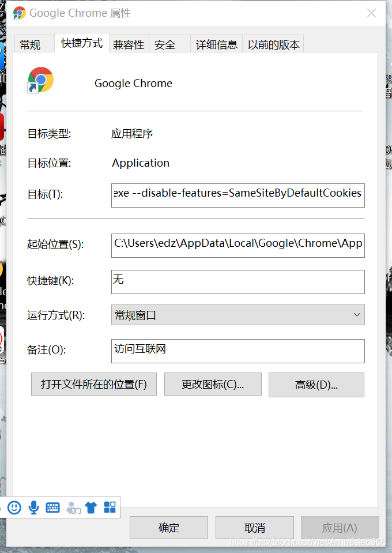Open the 兼容性 tab

pos(129,45)
